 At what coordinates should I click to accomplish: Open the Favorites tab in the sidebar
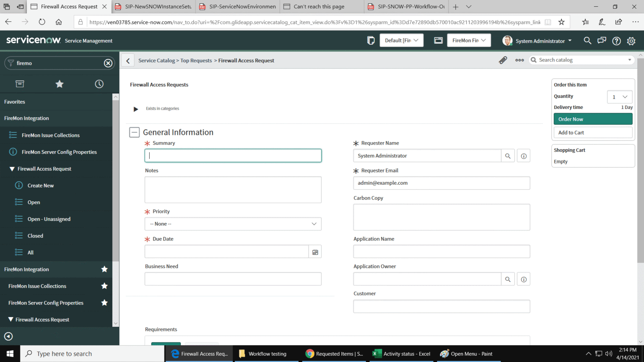click(x=59, y=84)
